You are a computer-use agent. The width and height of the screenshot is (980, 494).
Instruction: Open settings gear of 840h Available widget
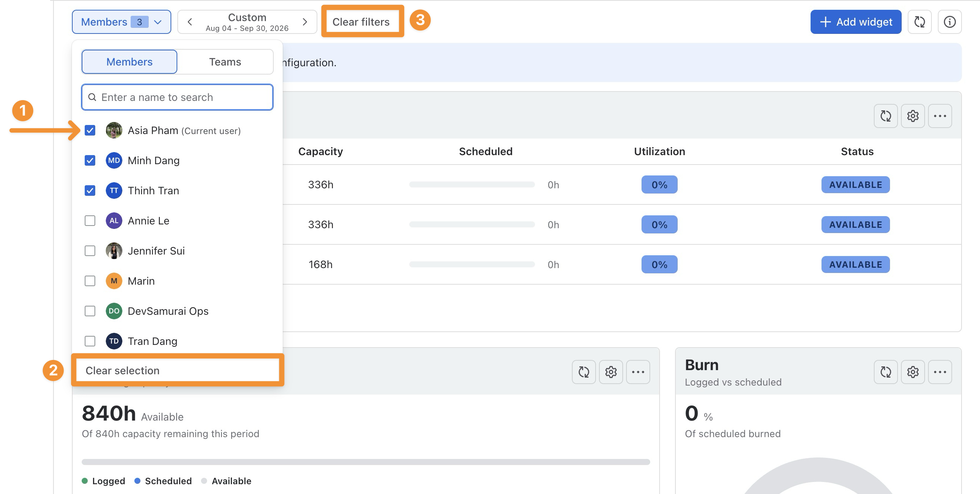[611, 372]
